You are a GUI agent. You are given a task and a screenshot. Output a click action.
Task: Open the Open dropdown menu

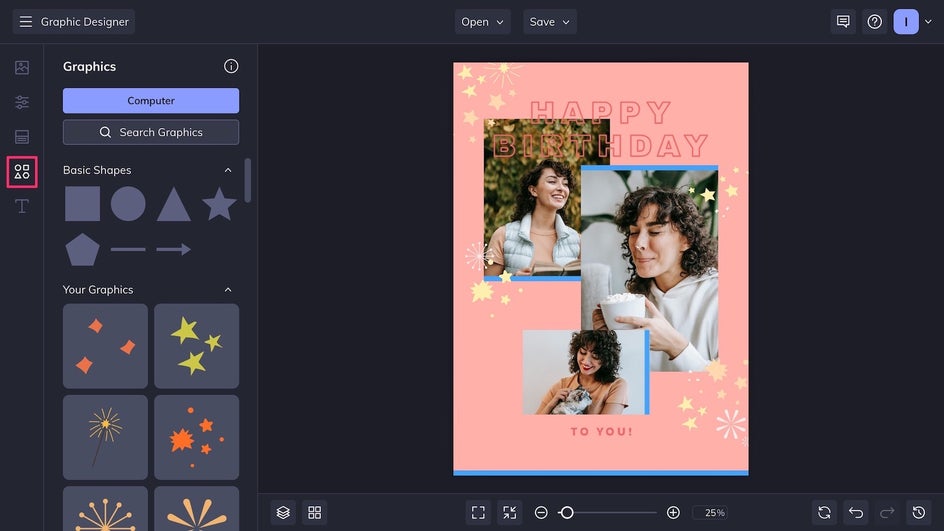pyautogui.click(x=482, y=22)
